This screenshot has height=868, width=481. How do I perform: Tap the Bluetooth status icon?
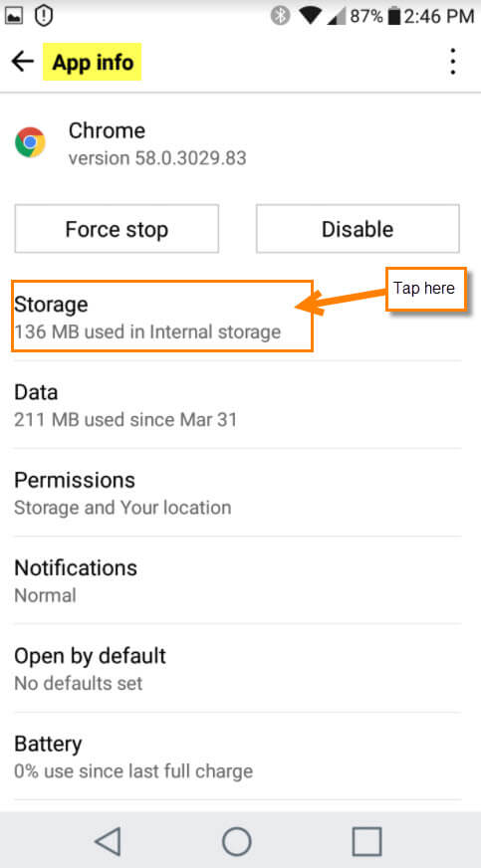281,16
